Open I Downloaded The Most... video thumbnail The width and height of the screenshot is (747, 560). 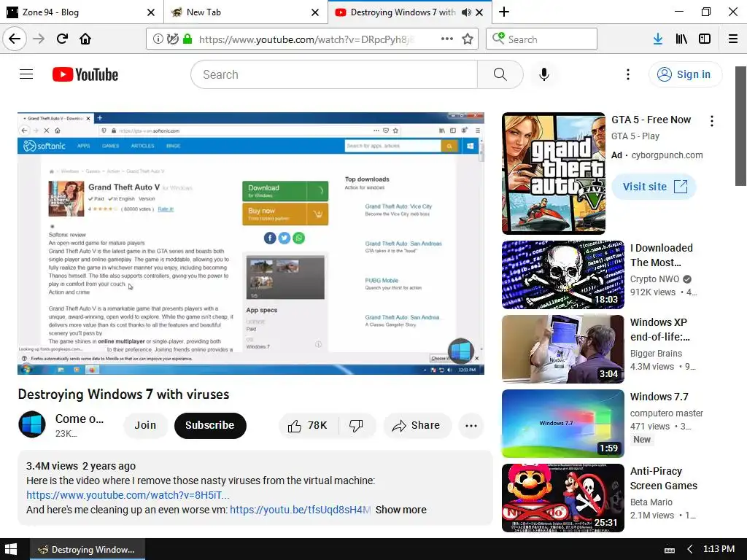click(x=563, y=275)
